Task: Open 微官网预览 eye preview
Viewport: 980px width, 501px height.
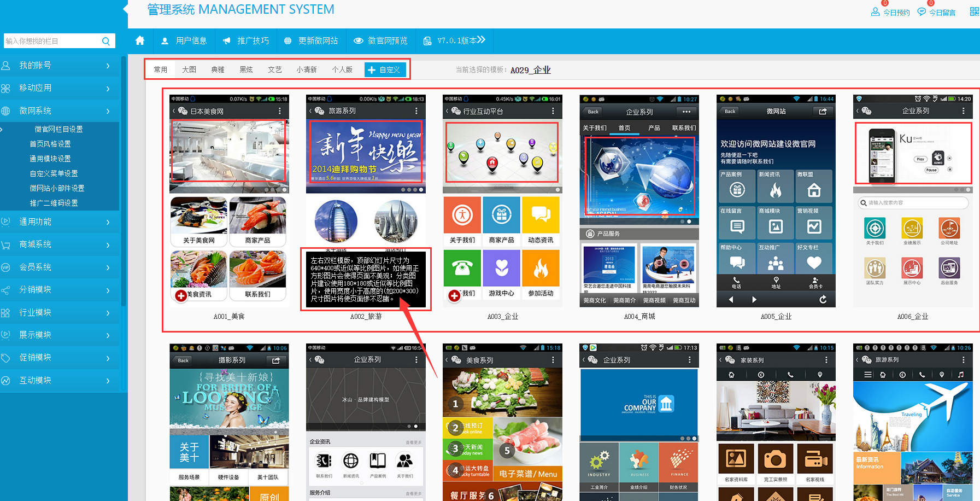Action: click(x=381, y=40)
